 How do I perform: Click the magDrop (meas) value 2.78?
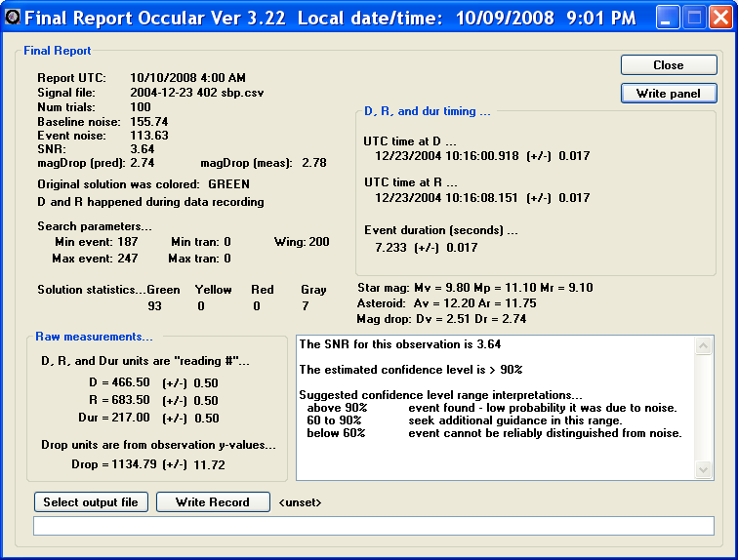(x=314, y=163)
